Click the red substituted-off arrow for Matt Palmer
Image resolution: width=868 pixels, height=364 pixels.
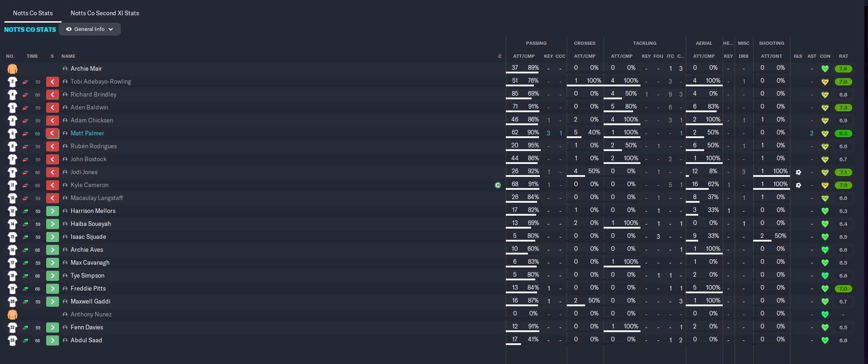coord(53,133)
